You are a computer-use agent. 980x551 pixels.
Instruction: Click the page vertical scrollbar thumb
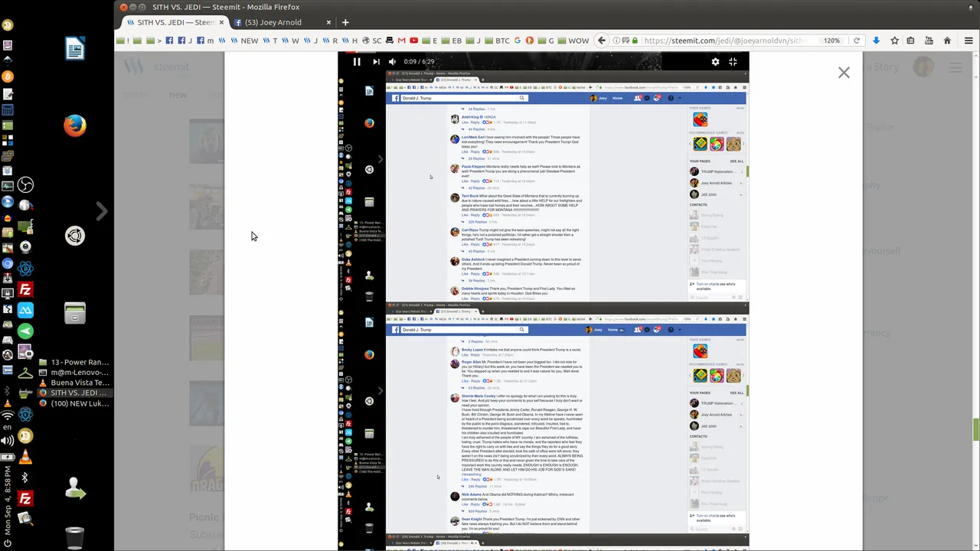click(x=975, y=429)
